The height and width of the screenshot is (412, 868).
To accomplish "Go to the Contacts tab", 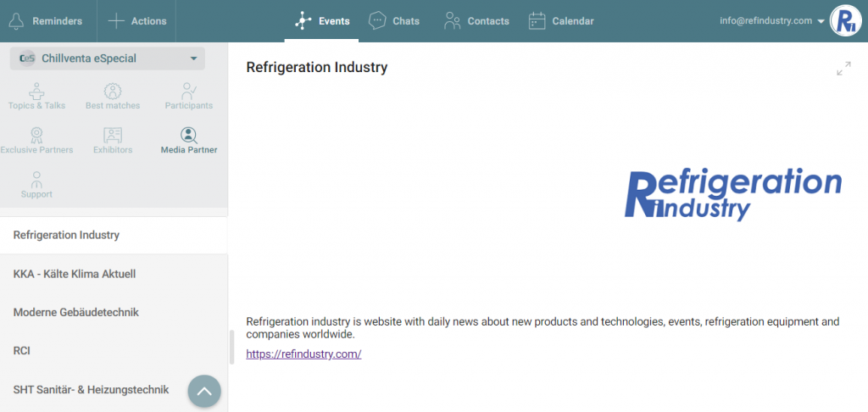I will 476,21.
